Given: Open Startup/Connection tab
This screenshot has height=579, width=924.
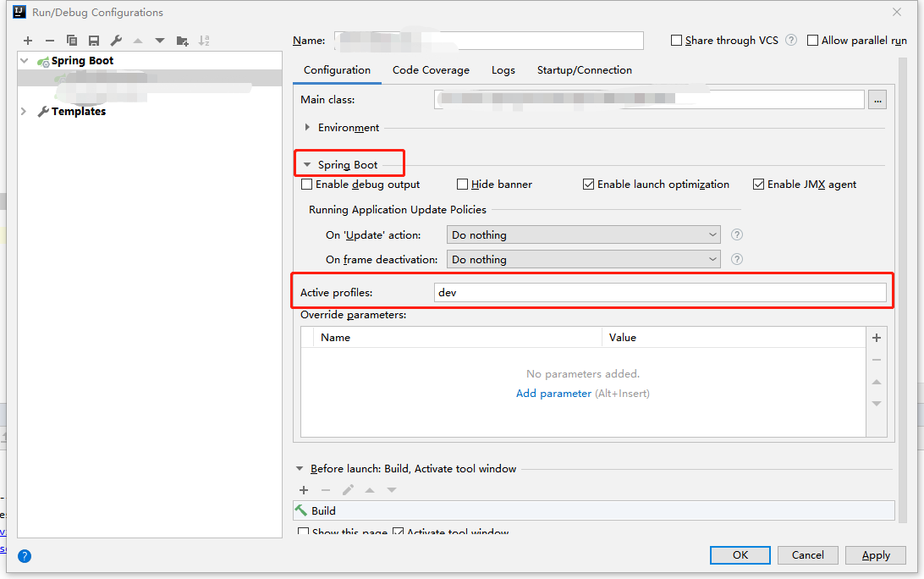Looking at the screenshot, I should (x=584, y=70).
